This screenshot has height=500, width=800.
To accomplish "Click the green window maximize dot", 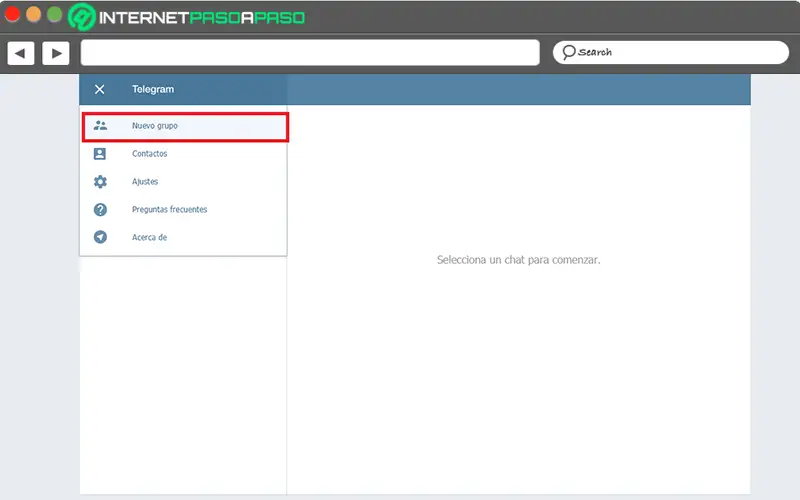I will coord(55,14).
